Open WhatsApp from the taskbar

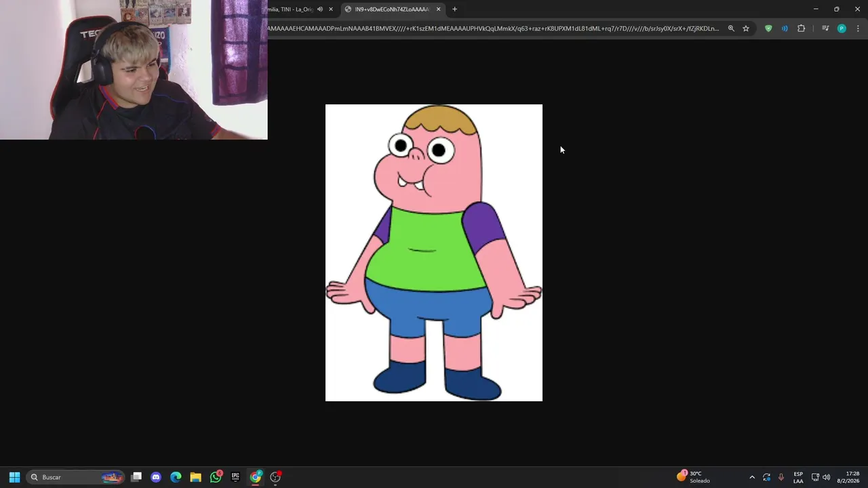point(216,477)
